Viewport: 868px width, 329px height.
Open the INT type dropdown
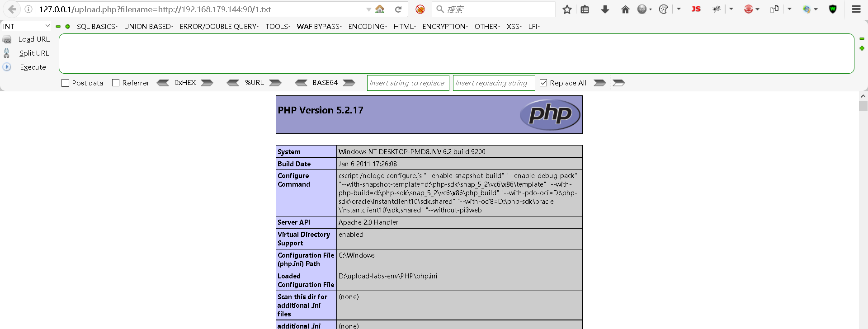pyautogui.click(x=26, y=26)
